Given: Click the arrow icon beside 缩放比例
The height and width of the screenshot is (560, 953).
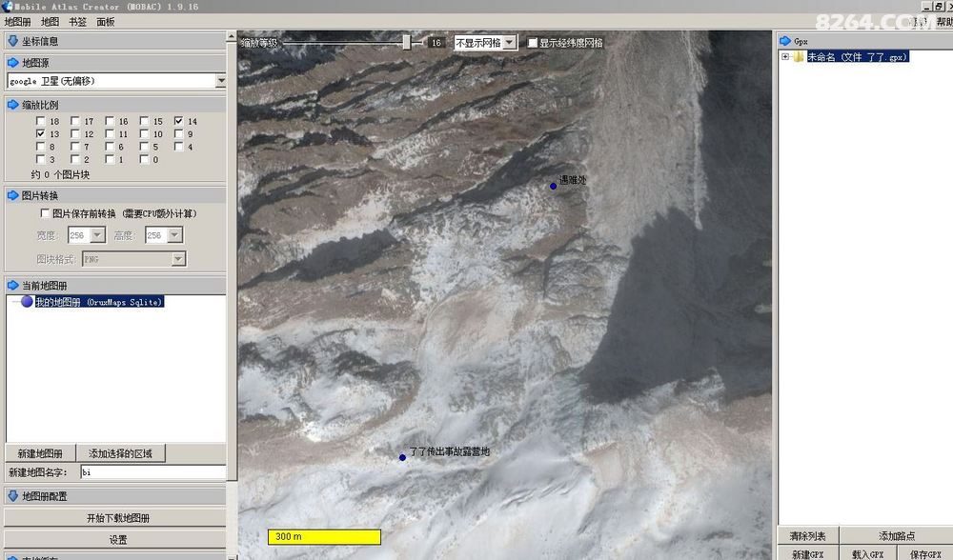Looking at the screenshot, I should pos(12,105).
